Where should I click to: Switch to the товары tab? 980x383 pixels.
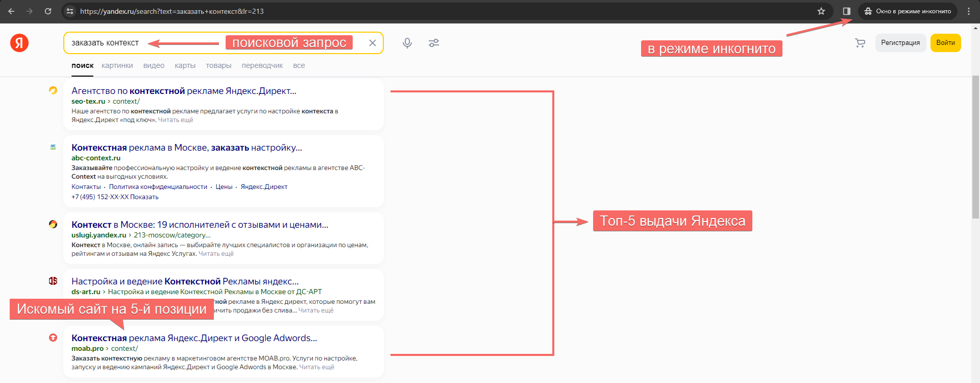click(218, 65)
